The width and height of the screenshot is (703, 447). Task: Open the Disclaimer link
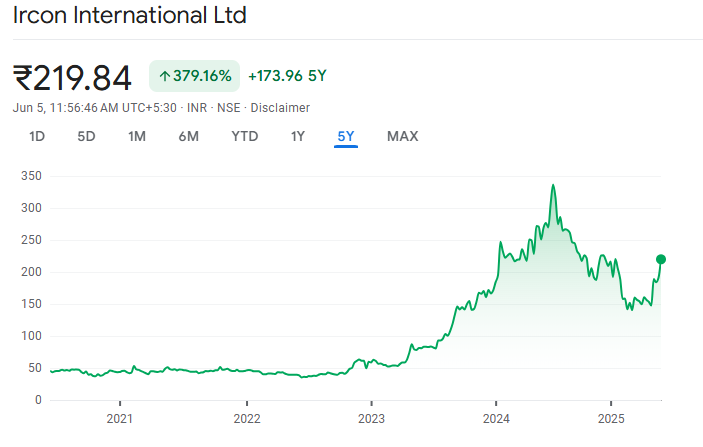click(x=280, y=108)
